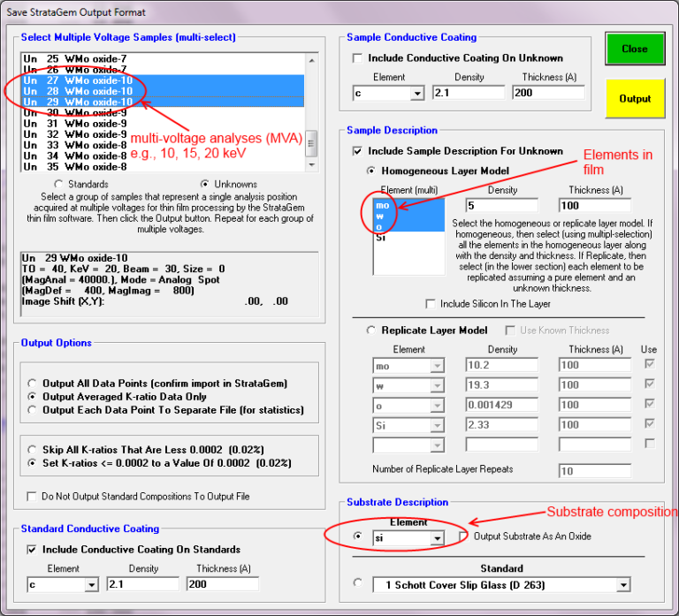The width and height of the screenshot is (679, 616).
Task: Click standard coating Density field 2.1
Action: 143,584
